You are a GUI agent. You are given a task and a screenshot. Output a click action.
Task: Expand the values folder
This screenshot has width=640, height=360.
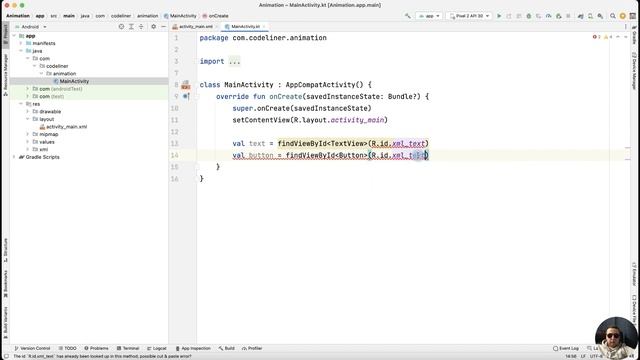pos(28,142)
